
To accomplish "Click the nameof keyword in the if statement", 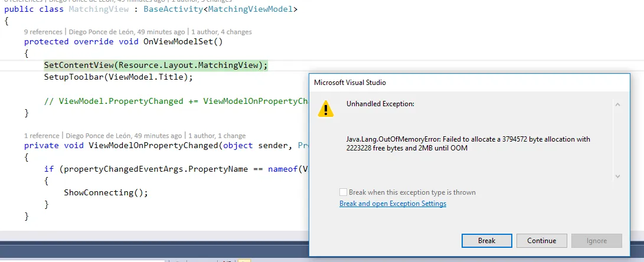I will click(283, 169).
